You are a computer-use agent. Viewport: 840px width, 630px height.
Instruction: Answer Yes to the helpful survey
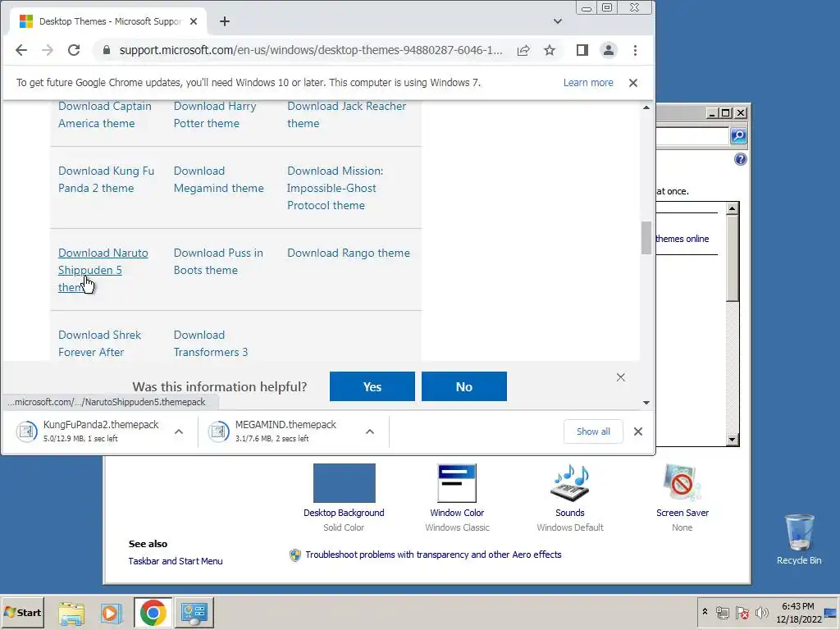pyautogui.click(x=372, y=387)
